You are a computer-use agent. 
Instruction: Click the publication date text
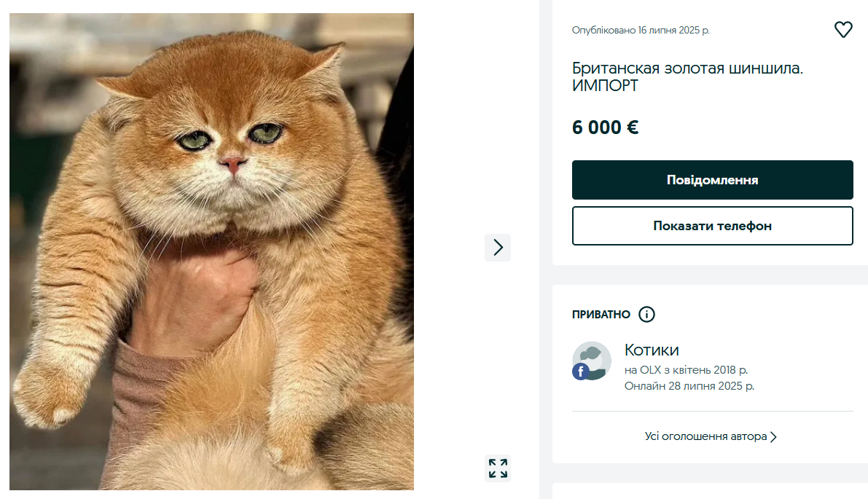coord(640,29)
